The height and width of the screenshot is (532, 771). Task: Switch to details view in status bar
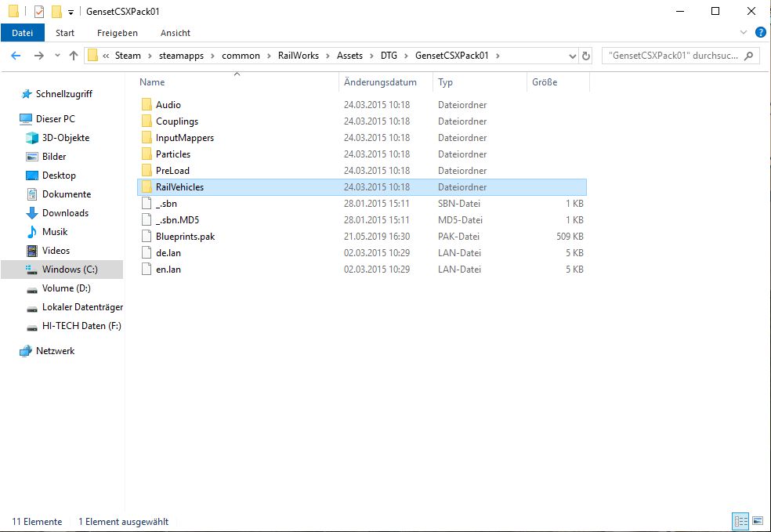(740, 521)
